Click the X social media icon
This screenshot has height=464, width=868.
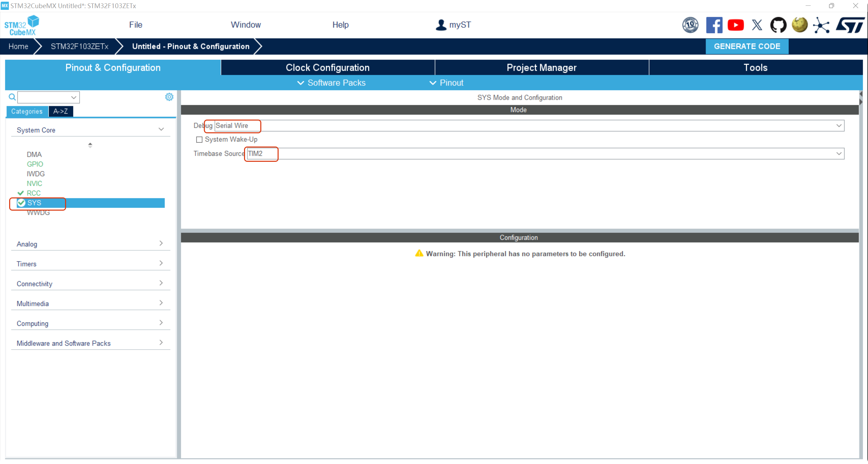tap(757, 25)
